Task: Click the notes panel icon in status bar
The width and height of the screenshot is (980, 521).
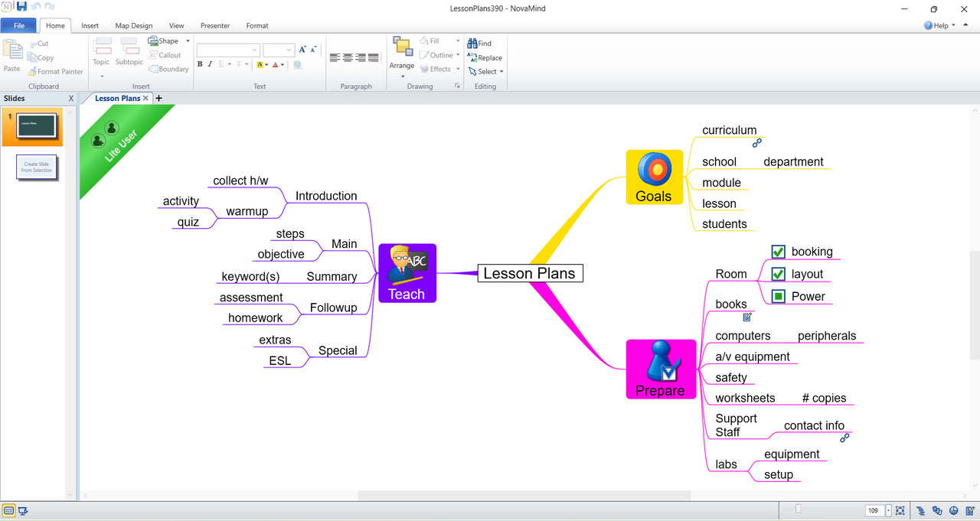Action: coord(970,511)
